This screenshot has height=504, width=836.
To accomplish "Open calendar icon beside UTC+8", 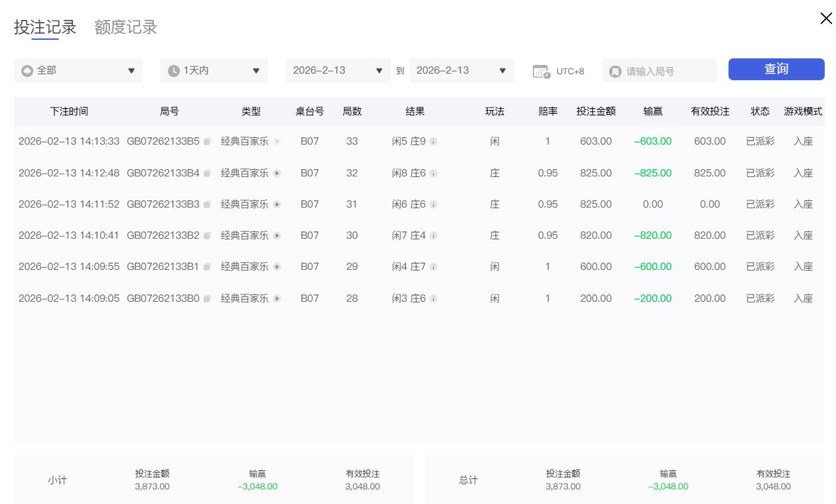I will coord(541,72).
